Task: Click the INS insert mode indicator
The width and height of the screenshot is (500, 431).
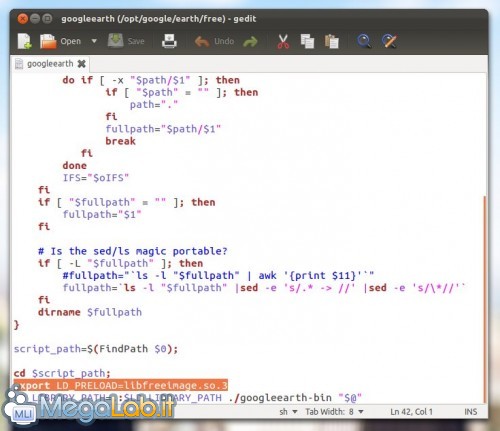Action: click(x=471, y=412)
